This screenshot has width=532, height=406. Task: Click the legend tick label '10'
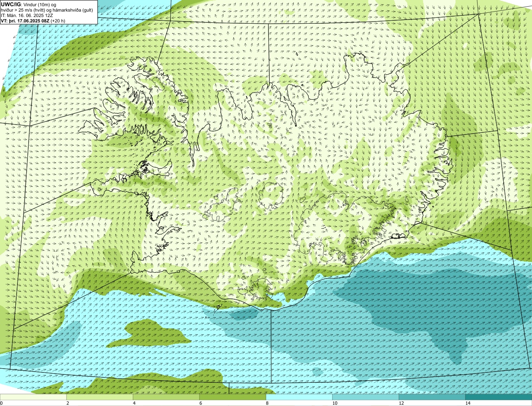click(335, 403)
